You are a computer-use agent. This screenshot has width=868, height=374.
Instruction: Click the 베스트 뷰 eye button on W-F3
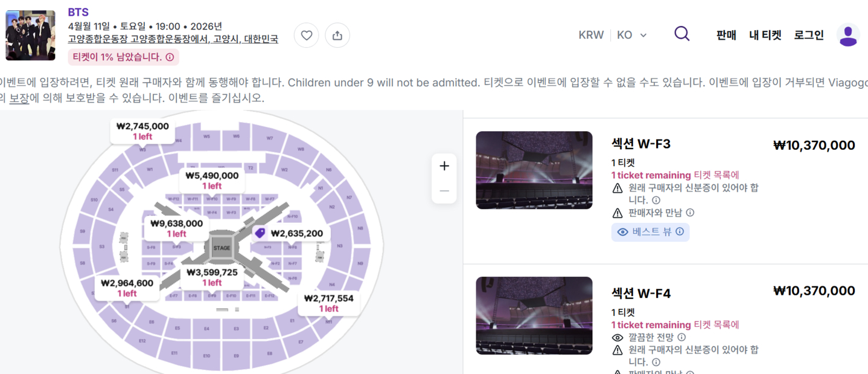click(651, 232)
